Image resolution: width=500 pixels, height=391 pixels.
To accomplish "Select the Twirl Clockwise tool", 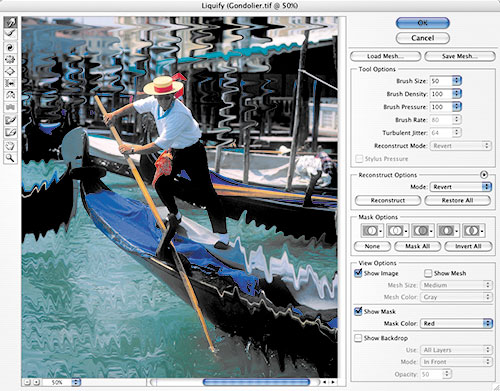I will (x=10, y=47).
